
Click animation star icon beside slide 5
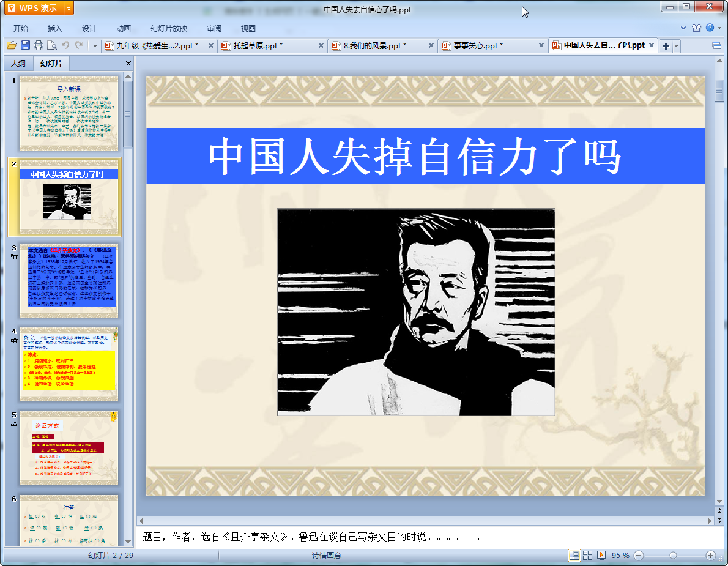(14, 423)
